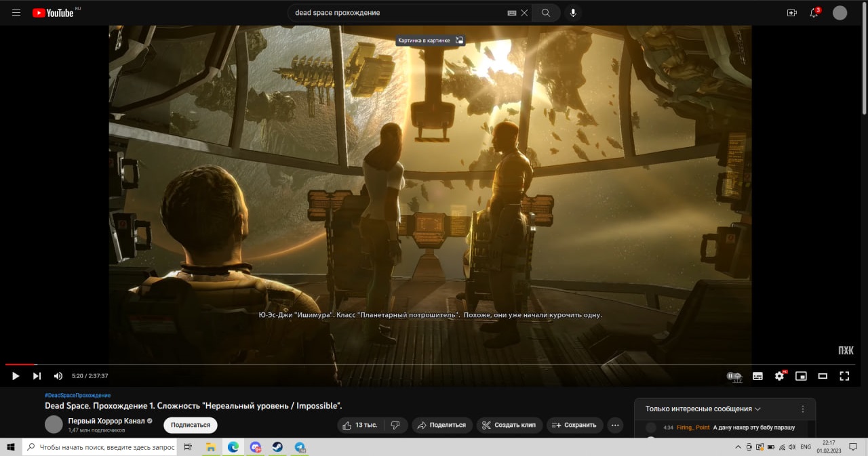Switch to theater mode
The height and width of the screenshot is (456, 868).
click(x=823, y=376)
